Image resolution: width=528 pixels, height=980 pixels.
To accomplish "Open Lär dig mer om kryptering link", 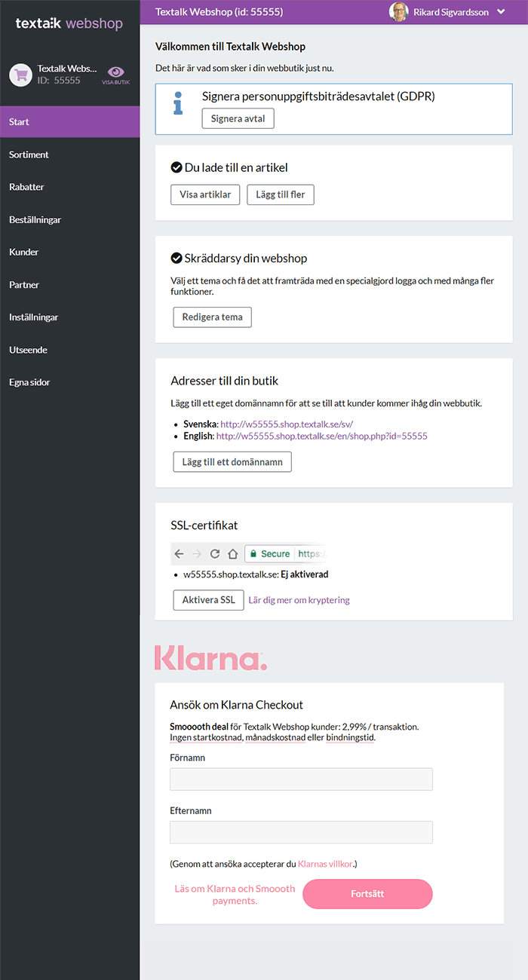I will tap(299, 600).
